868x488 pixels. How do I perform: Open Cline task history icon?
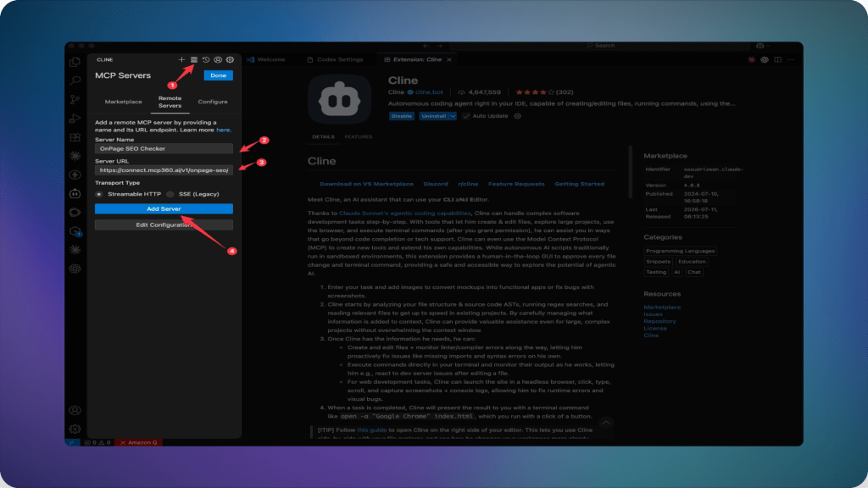(206, 59)
